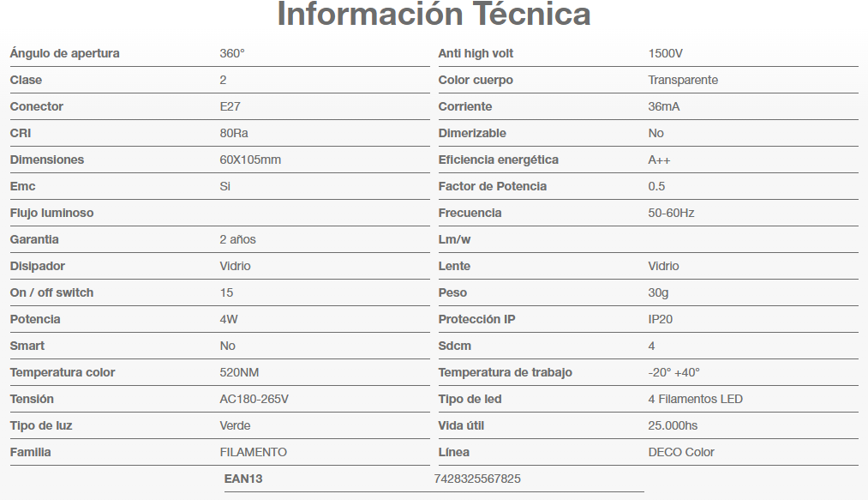The width and height of the screenshot is (868, 500).
Task: Click the 2 años warranty value
Action: click(x=237, y=239)
